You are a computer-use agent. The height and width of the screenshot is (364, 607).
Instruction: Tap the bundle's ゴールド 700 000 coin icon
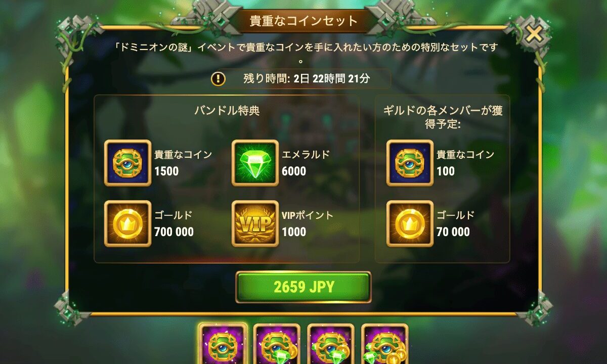pos(127,223)
